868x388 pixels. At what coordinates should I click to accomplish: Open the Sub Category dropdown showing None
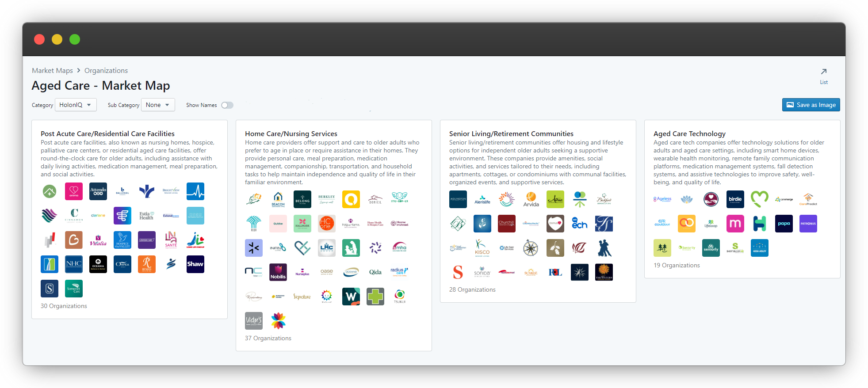pos(158,105)
